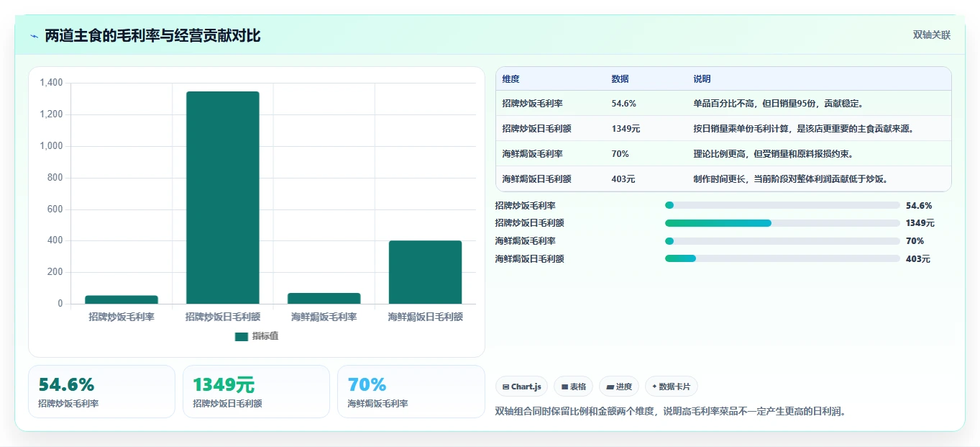
Task: Click the progress bar showing 403元
Action: (x=782, y=258)
